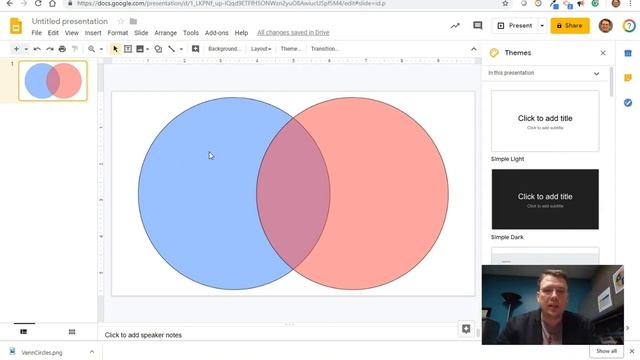The width and height of the screenshot is (640, 360).
Task: Open the Insert menu
Action: pyautogui.click(x=93, y=33)
